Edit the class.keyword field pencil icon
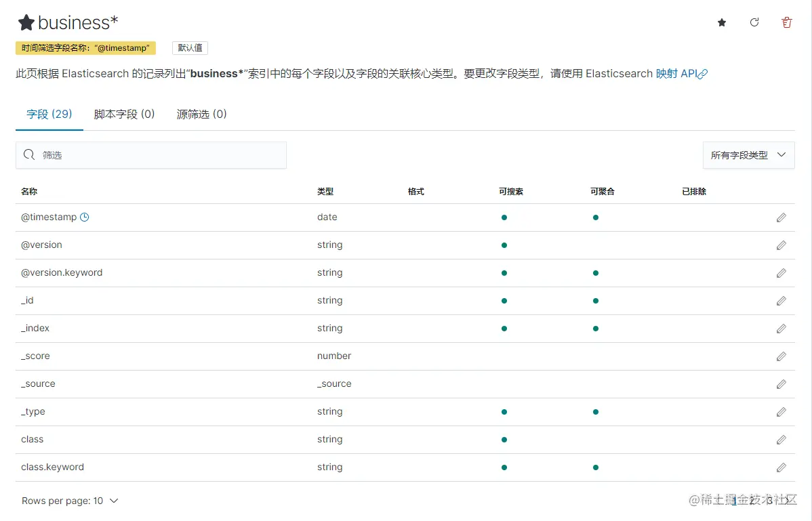Image resolution: width=812 pixels, height=521 pixels. click(x=781, y=467)
